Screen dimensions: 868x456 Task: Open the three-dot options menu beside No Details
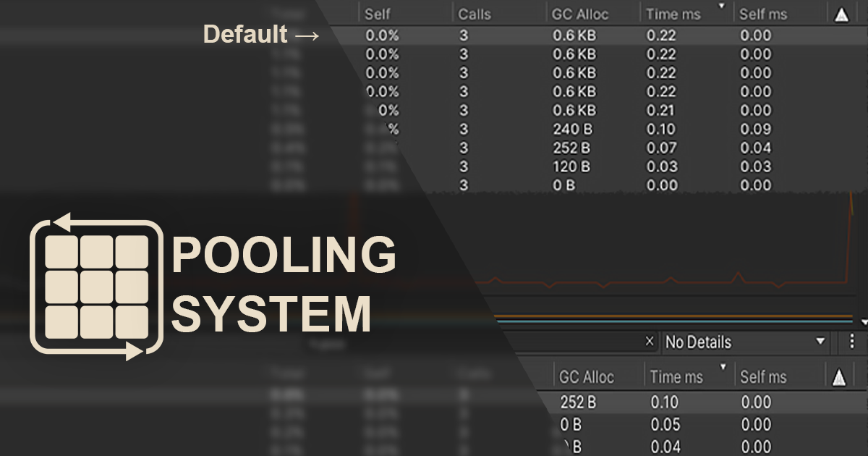(852, 341)
